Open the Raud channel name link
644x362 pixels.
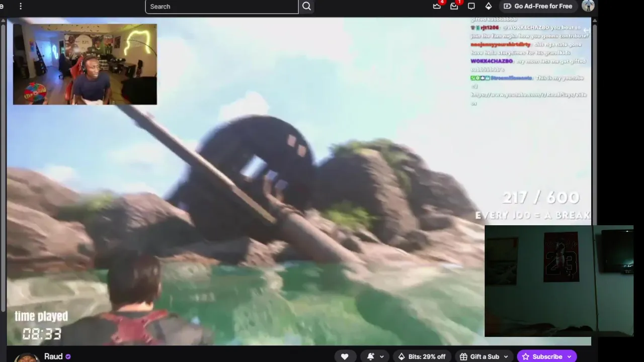[x=53, y=356]
